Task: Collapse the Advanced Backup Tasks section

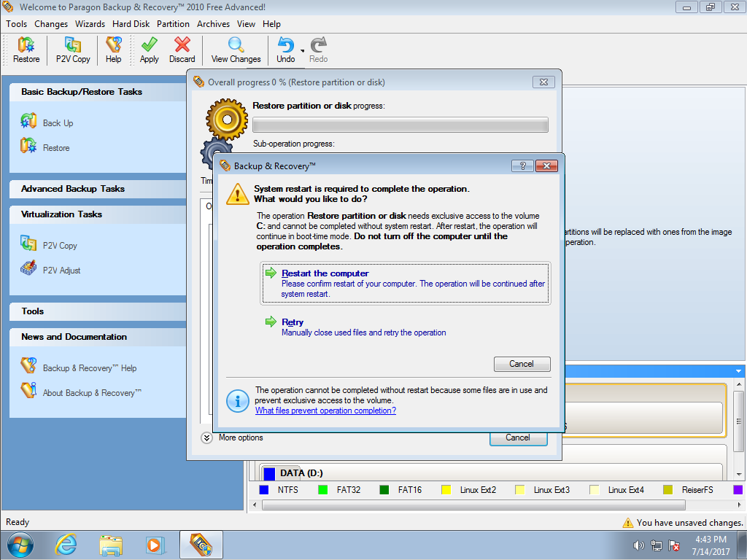Action: (73, 189)
